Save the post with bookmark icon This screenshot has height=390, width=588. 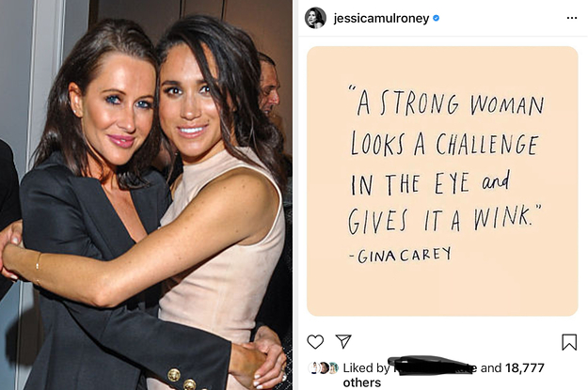[x=569, y=342]
